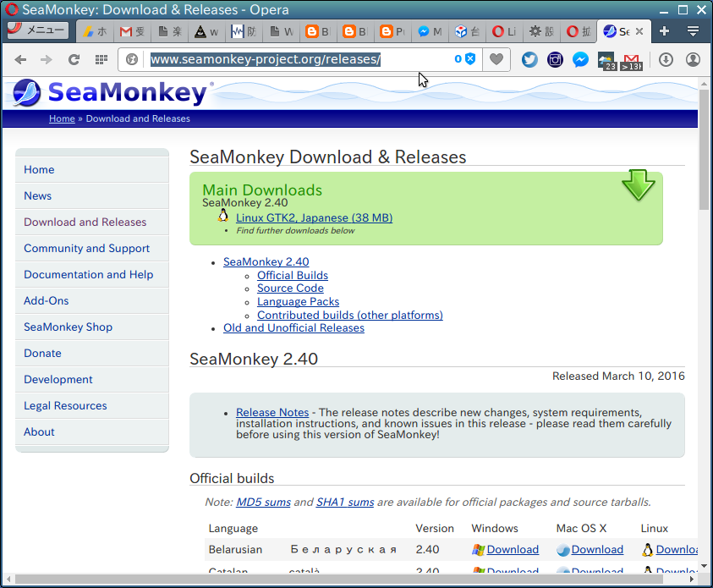The image size is (713, 588).
Task: Click the horizontal scrollbar thumb
Action: (x=339, y=580)
